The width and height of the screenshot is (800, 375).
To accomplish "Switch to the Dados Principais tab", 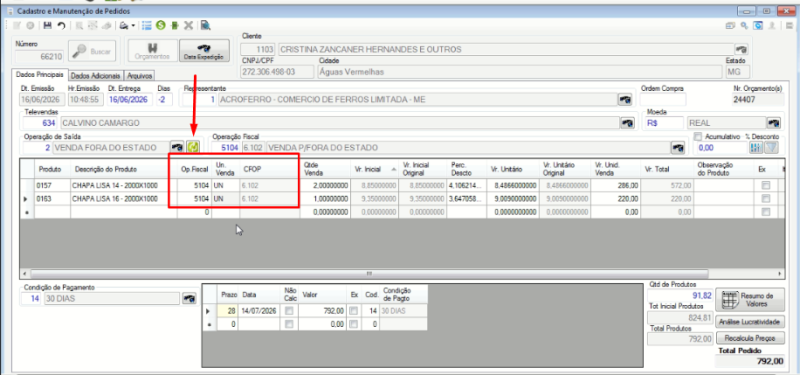I will pos(39,74).
